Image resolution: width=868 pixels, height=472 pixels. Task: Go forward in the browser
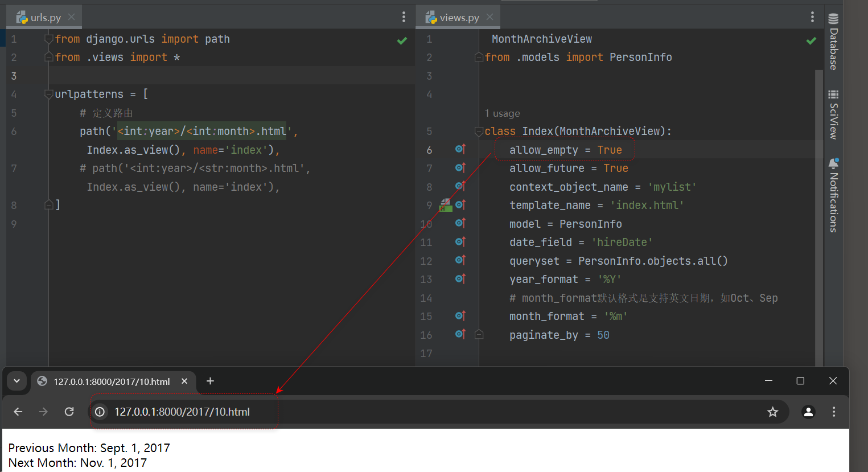tap(43, 412)
